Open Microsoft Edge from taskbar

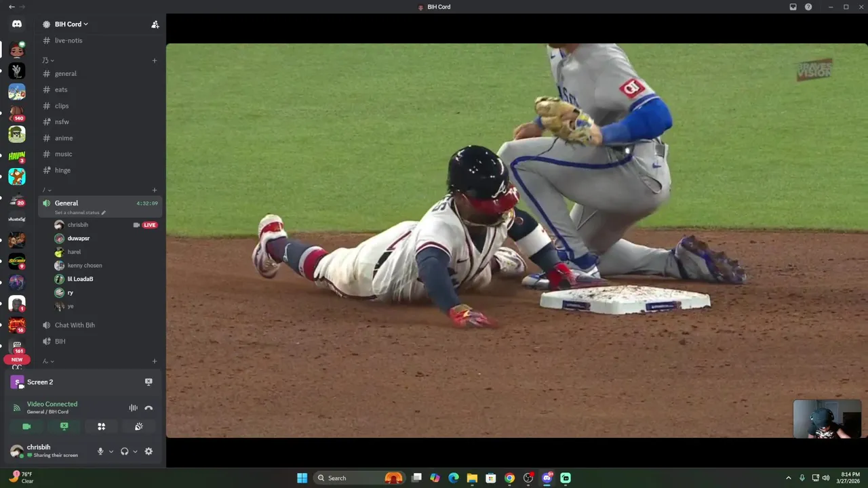pyautogui.click(x=454, y=478)
